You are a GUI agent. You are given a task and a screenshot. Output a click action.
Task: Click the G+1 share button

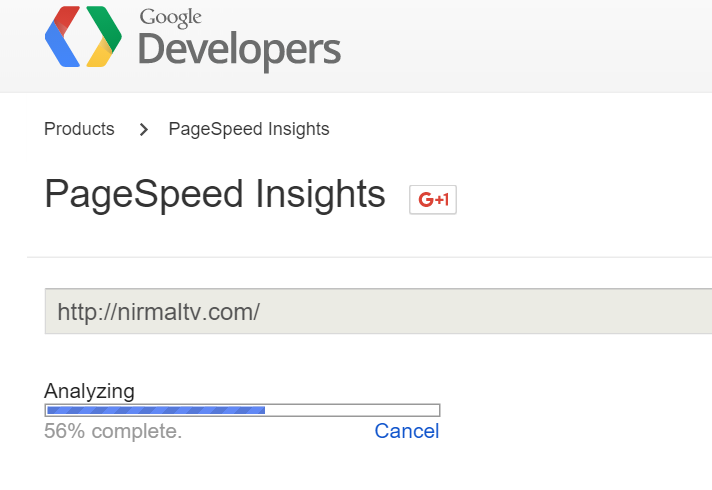pyautogui.click(x=433, y=199)
